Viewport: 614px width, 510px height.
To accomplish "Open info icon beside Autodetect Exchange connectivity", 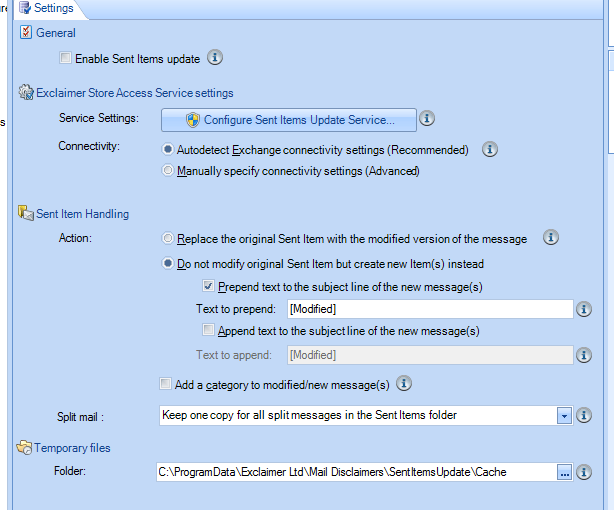I will (x=490, y=149).
